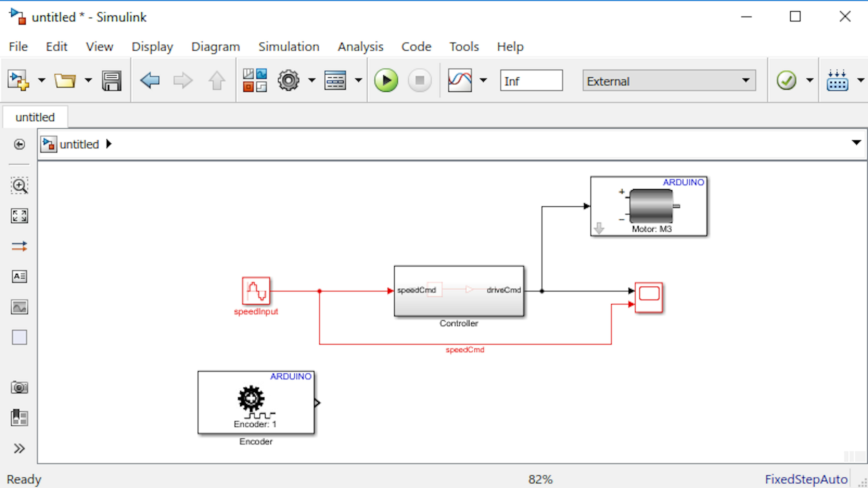Expand the Model Explorer dropdown arrow
Image resolution: width=868 pixels, height=488 pixels.
coord(358,81)
